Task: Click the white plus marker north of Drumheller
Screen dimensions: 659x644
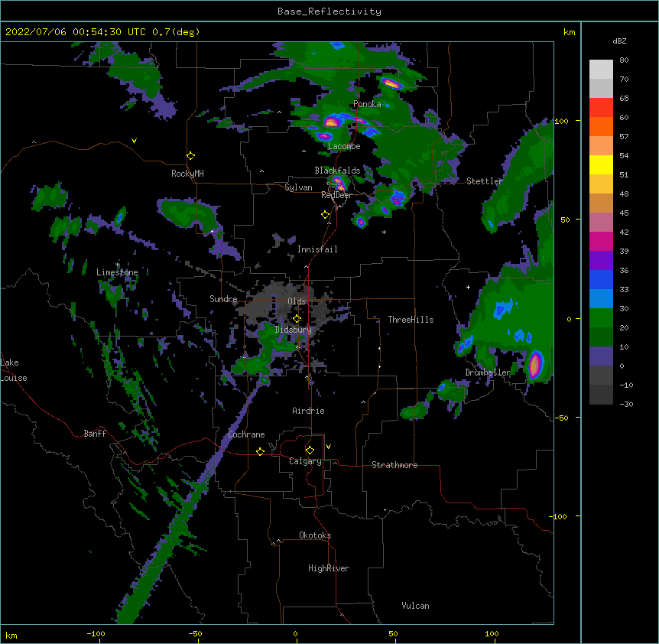Action: [468, 287]
